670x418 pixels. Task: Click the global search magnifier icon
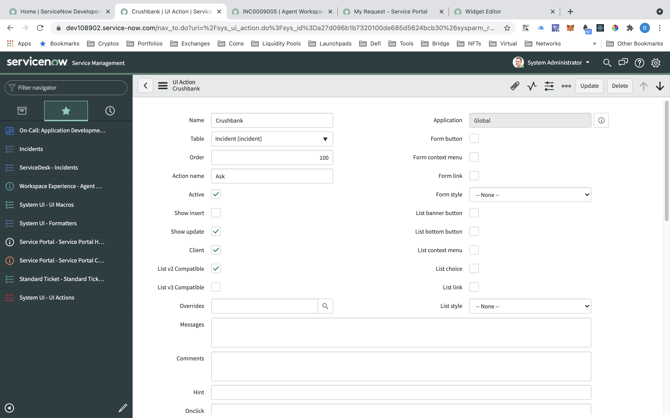pyautogui.click(x=607, y=63)
